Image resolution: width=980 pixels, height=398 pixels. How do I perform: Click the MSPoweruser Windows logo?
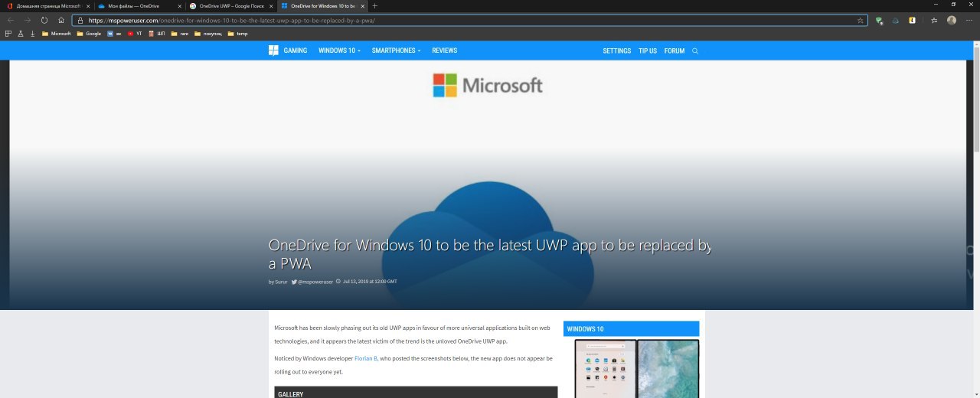point(273,51)
